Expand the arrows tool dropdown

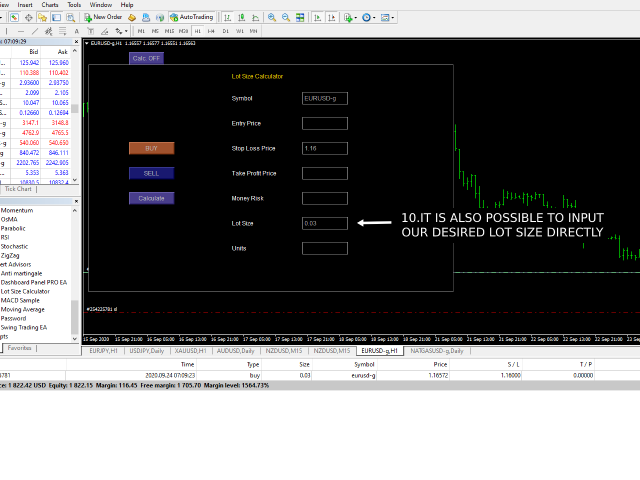[126, 31]
